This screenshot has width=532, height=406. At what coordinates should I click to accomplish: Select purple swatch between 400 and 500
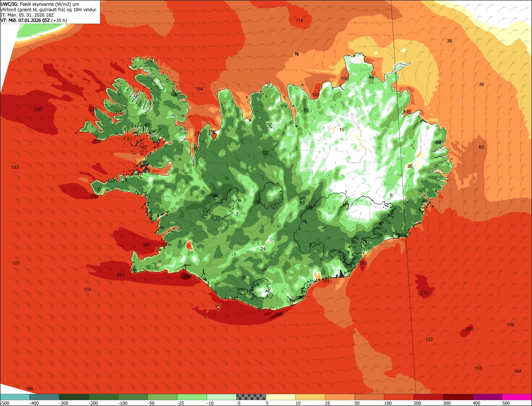click(x=487, y=396)
